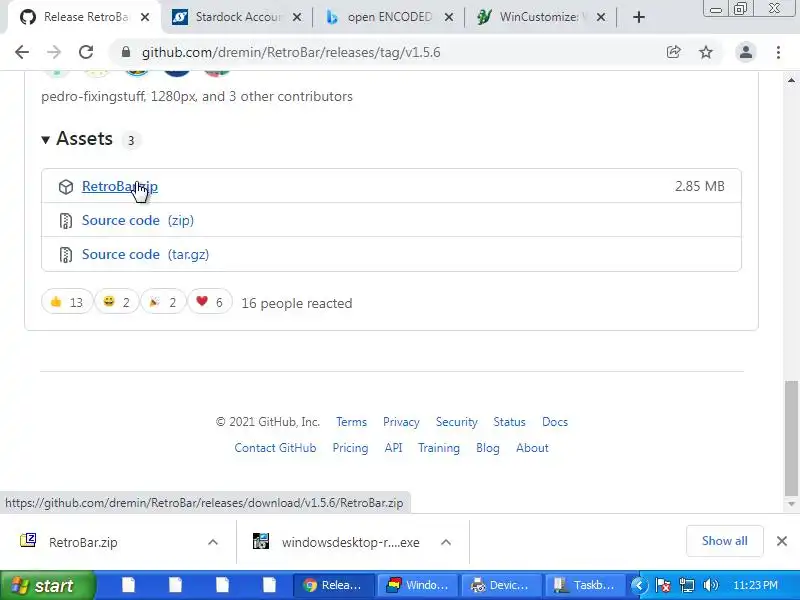The width and height of the screenshot is (800, 600).
Task: Click the address bar URL
Action: click(x=291, y=52)
